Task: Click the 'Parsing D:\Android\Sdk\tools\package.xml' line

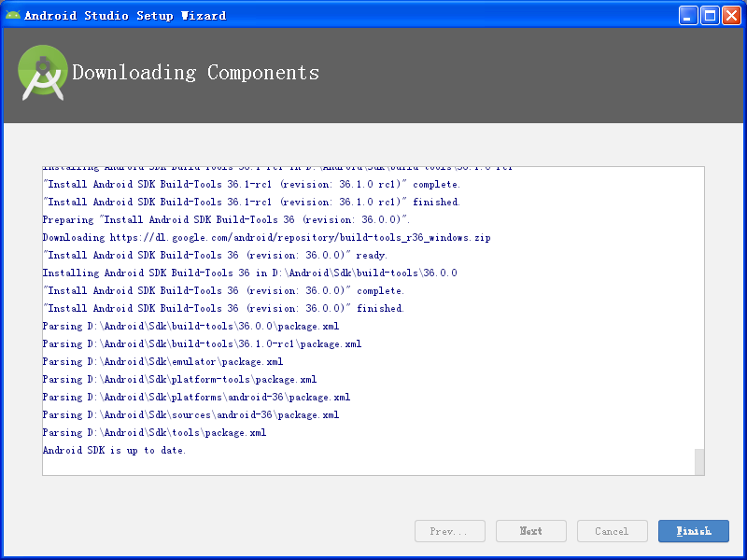Action: [154, 432]
